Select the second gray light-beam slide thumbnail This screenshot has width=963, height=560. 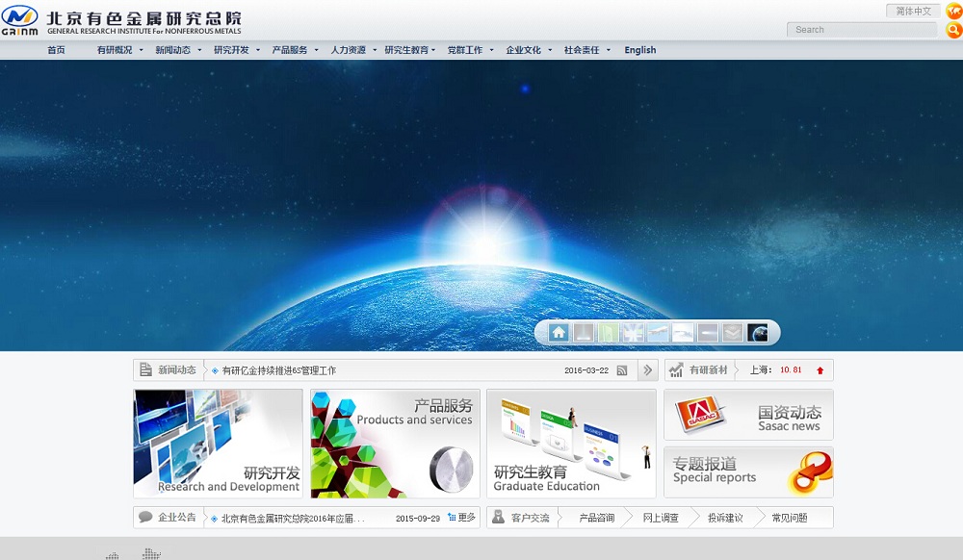click(583, 333)
